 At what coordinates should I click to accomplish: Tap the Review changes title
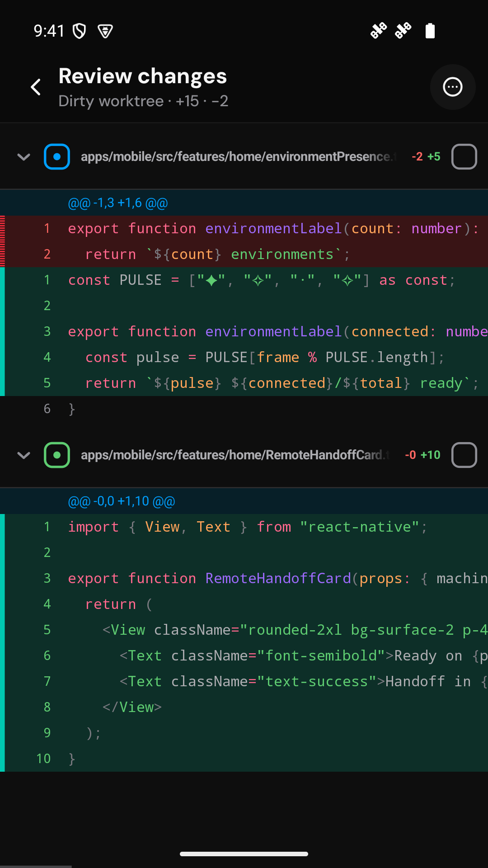[x=143, y=76]
